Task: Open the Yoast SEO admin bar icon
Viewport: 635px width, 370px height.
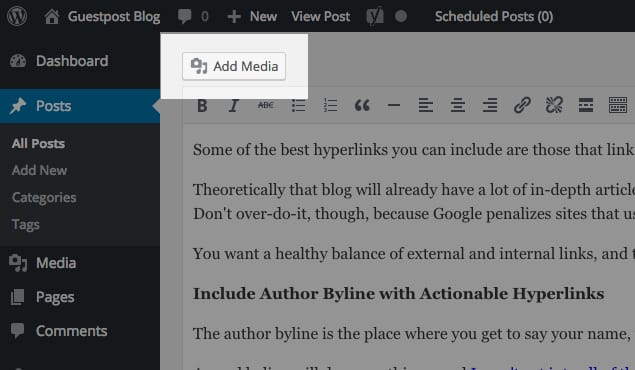Action: pyautogui.click(x=375, y=17)
